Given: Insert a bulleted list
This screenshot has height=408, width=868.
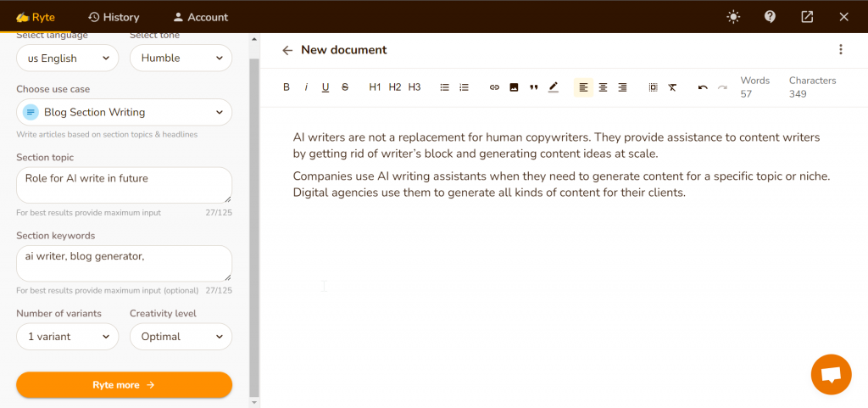Looking at the screenshot, I should pos(444,87).
